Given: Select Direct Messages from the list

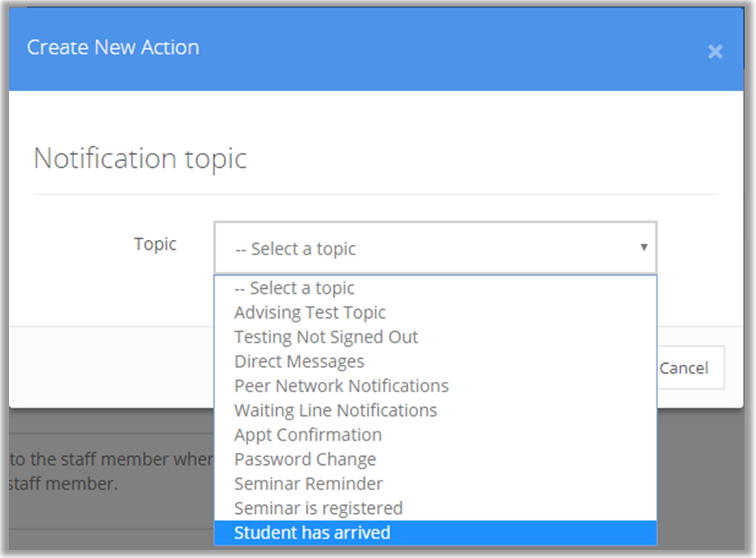Looking at the screenshot, I should point(299,361).
